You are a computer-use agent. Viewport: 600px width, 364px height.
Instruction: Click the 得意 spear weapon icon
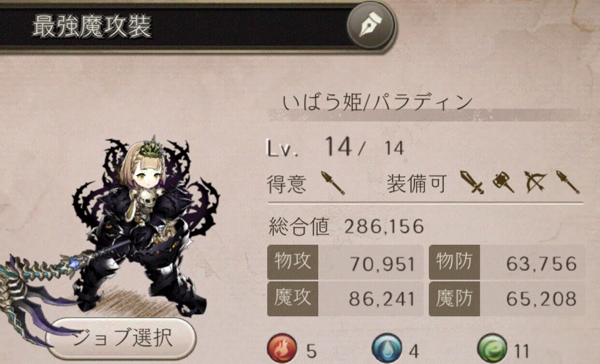[333, 183]
